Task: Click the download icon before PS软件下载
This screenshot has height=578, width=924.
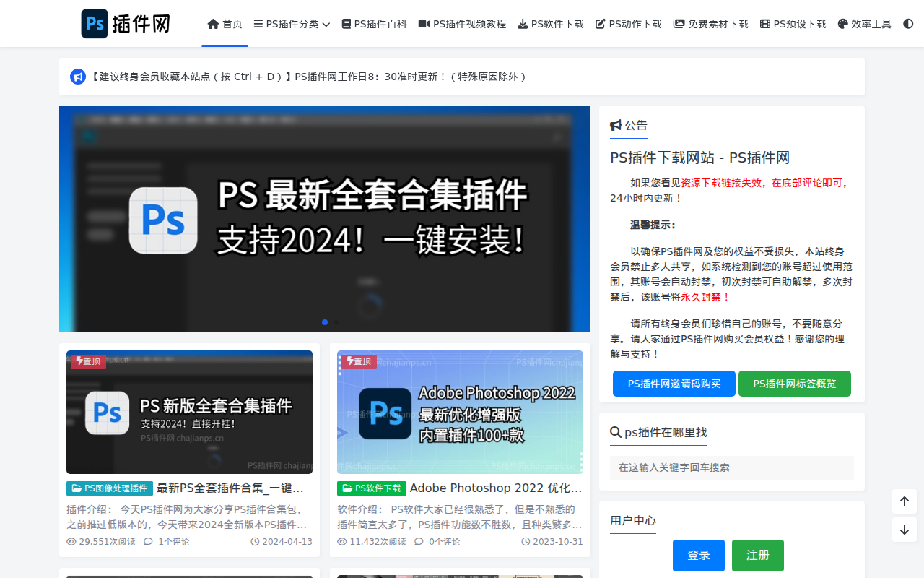Action: (523, 24)
